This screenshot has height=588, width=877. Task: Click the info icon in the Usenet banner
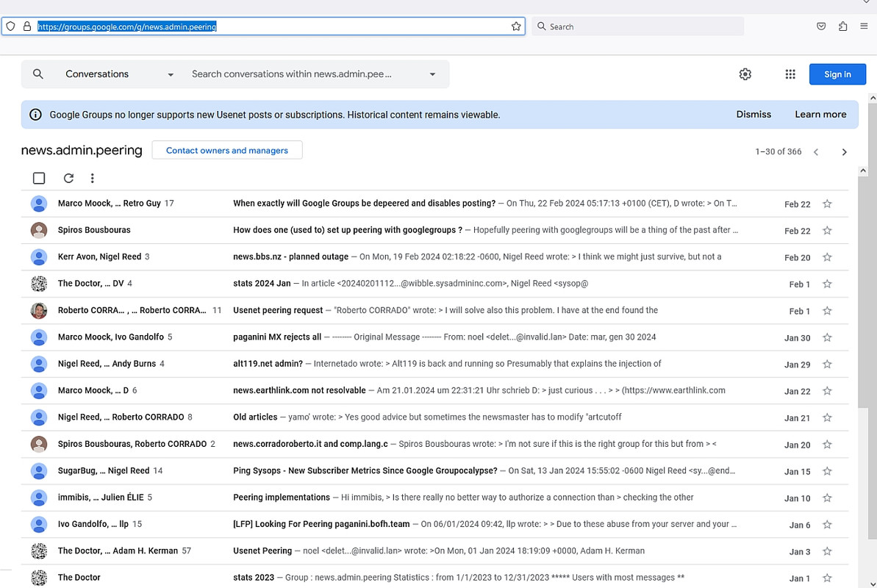coord(35,115)
